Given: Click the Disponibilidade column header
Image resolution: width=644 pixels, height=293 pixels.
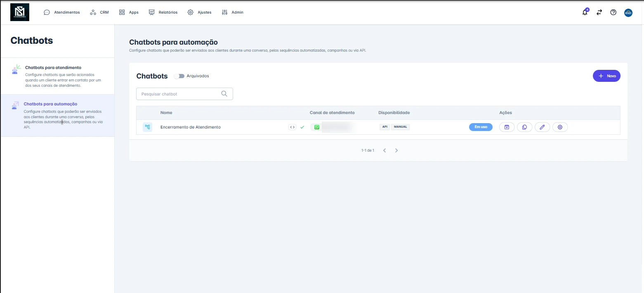Looking at the screenshot, I should (394, 113).
